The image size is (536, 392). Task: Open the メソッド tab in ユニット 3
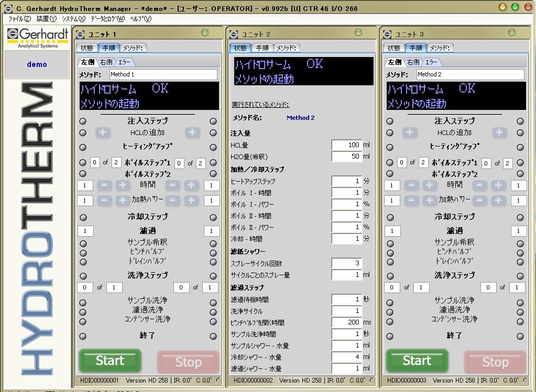point(440,48)
